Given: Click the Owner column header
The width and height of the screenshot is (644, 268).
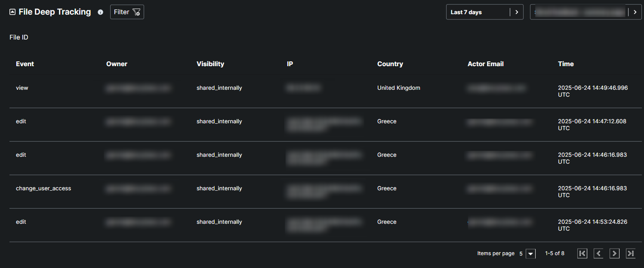Looking at the screenshot, I should click(x=117, y=64).
